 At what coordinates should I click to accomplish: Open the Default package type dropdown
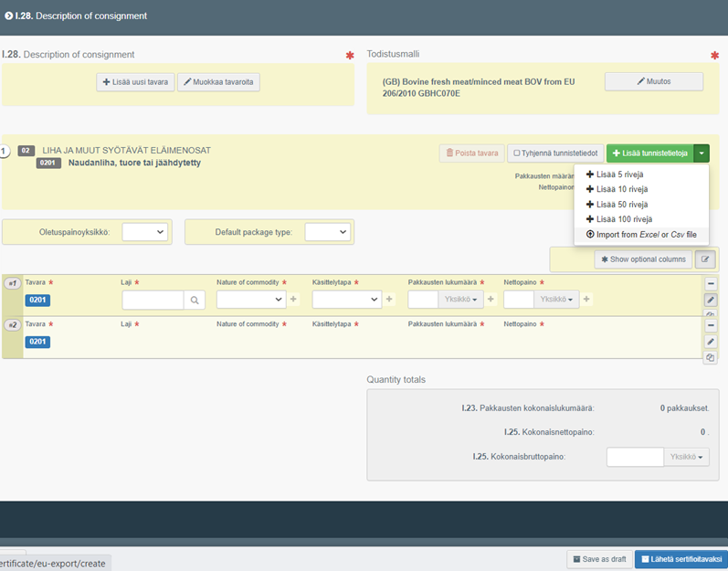(x=327, y=232)
